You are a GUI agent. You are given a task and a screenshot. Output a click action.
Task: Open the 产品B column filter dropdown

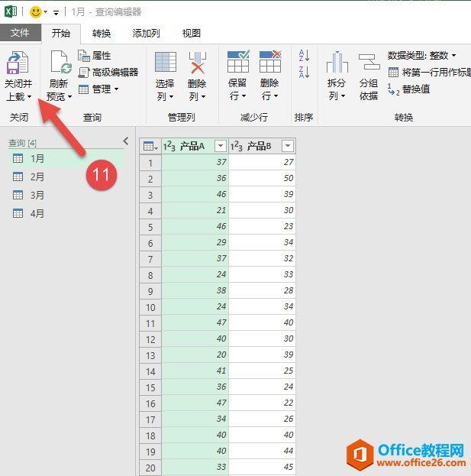tap(287, 146)
